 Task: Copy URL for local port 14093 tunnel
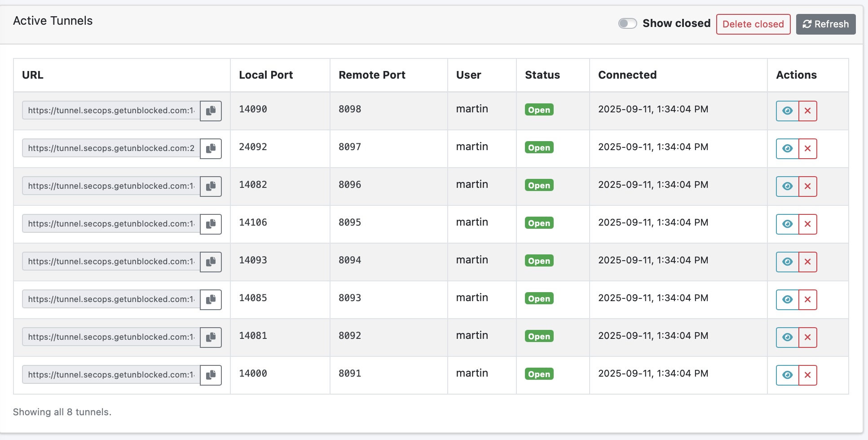click(211, 262)
